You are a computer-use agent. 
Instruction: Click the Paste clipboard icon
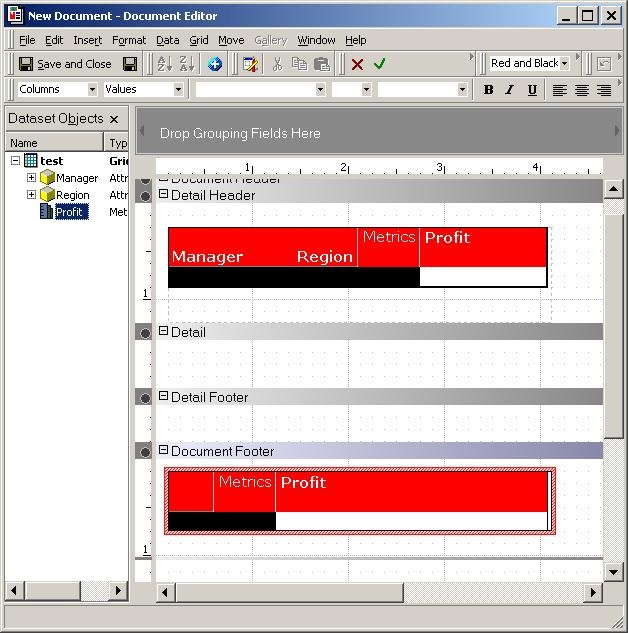pyautogui.click(x=322, y=64)
